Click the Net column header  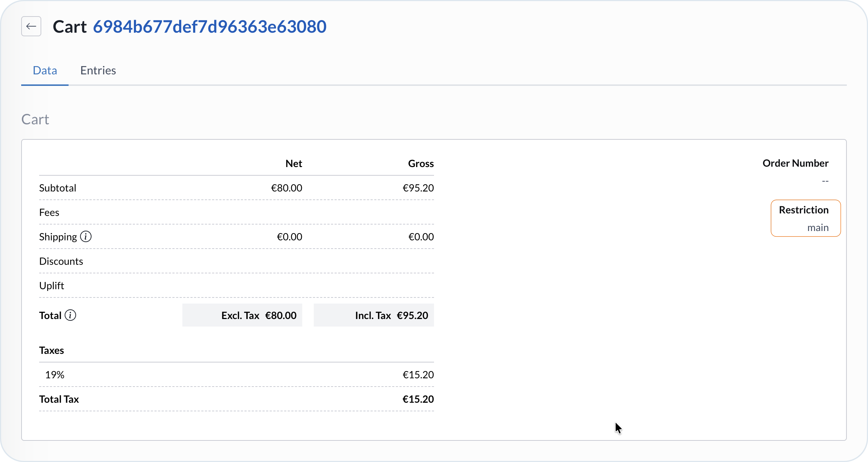coord(294,163)
